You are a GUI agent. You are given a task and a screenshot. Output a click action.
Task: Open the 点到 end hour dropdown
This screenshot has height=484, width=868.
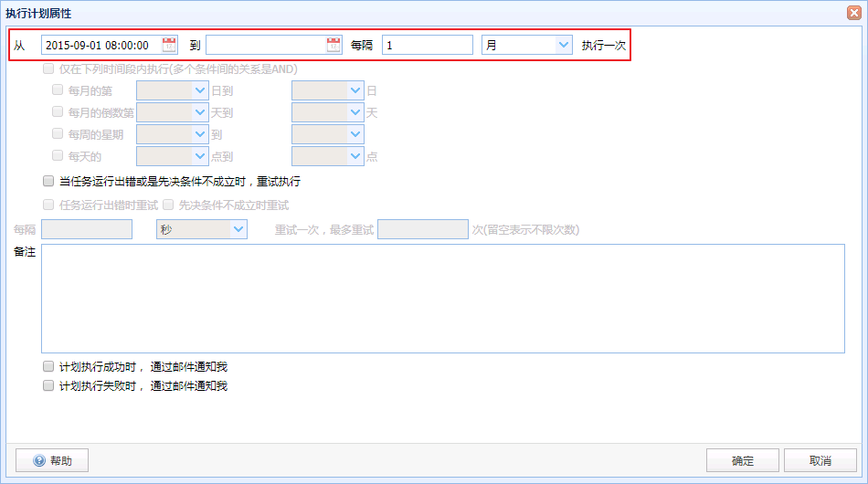(x=355, y=156)
